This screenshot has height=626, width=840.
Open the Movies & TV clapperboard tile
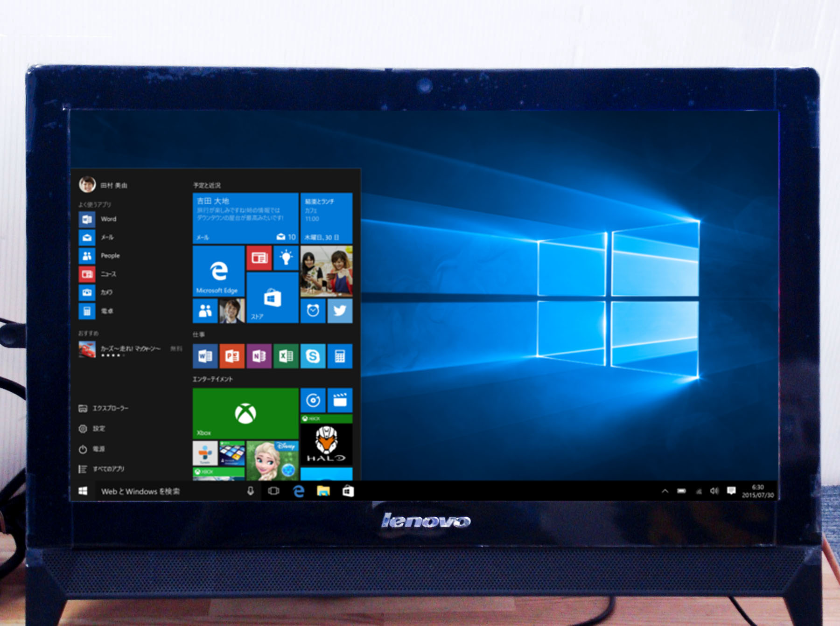[x=340, y=400]
